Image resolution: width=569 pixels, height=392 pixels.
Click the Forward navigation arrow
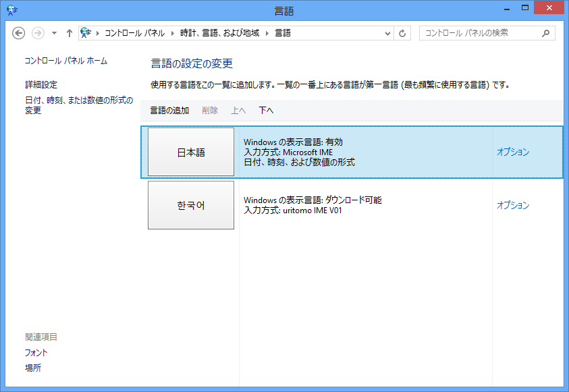(38, 33)
